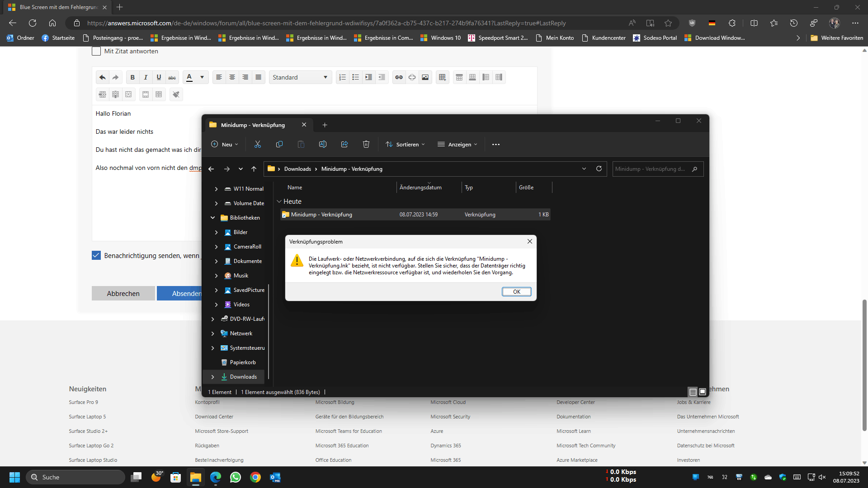Uncheck Benachrichtigung senden checkbox
868x488 pixels.
(x=96, y=255)
